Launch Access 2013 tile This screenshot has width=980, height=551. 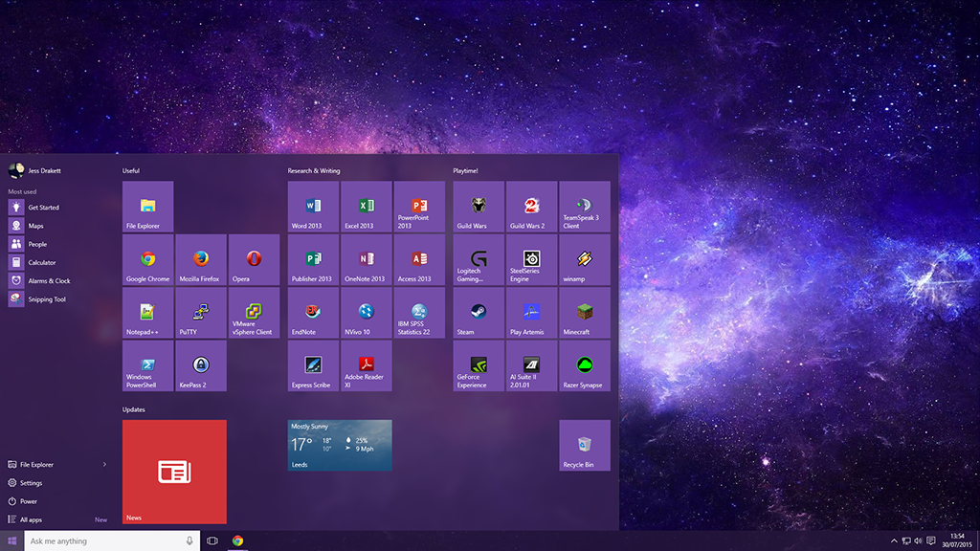tap(419, 260)
